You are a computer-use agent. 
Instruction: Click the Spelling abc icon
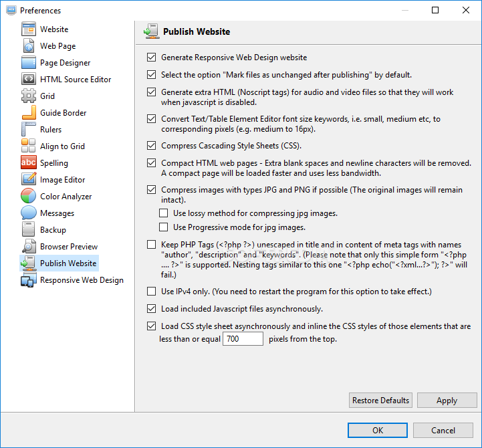[x=29, y=162]
